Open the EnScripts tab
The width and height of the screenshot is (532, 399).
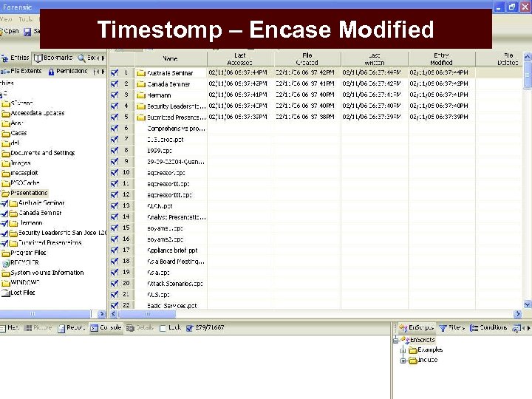(417, 328)
